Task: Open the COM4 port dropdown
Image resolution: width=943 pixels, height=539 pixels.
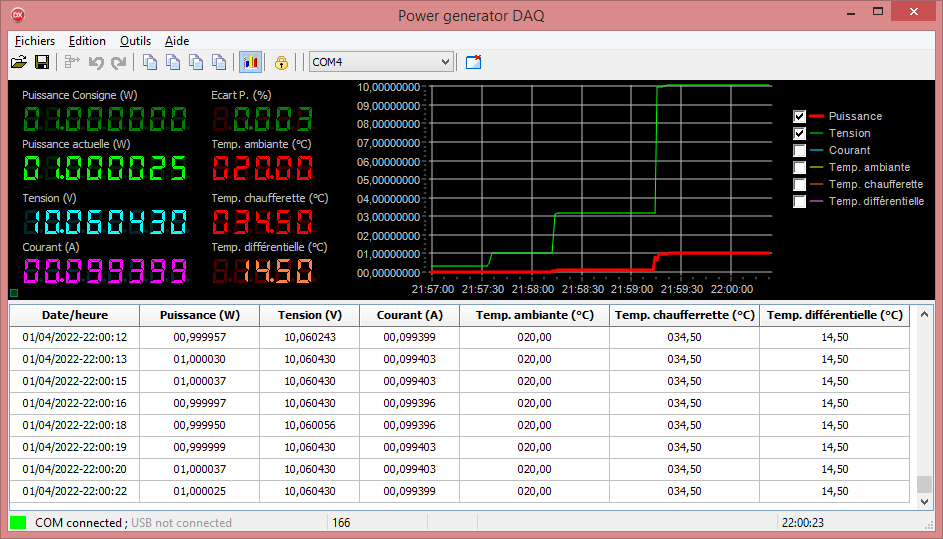Action: coord(381,62)
